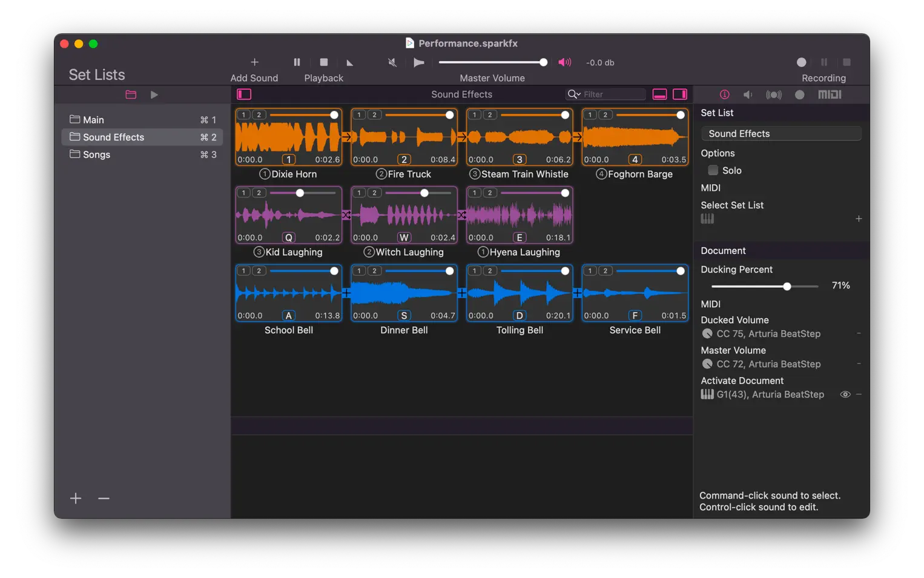Click the recording stop icon

(x=846, y=62)
